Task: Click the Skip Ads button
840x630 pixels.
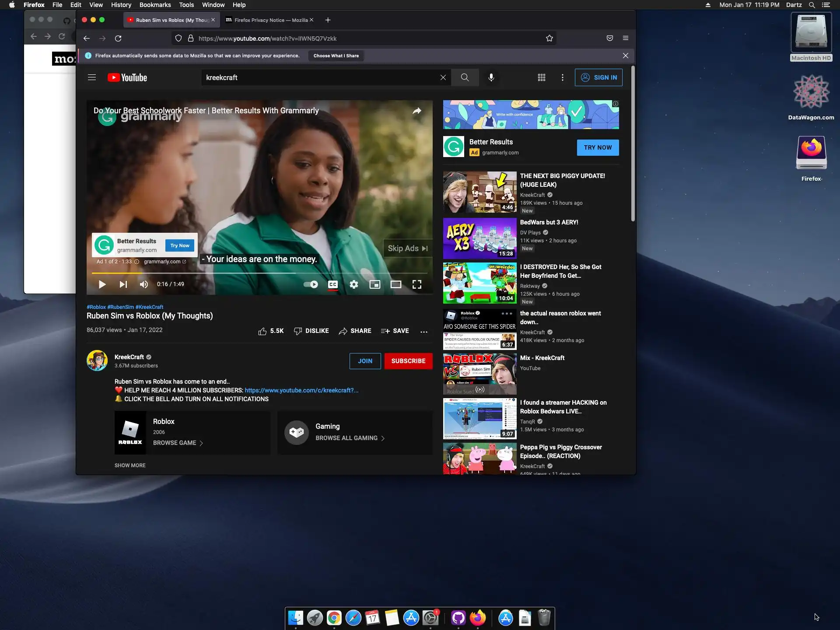Action: click(407, 248)
